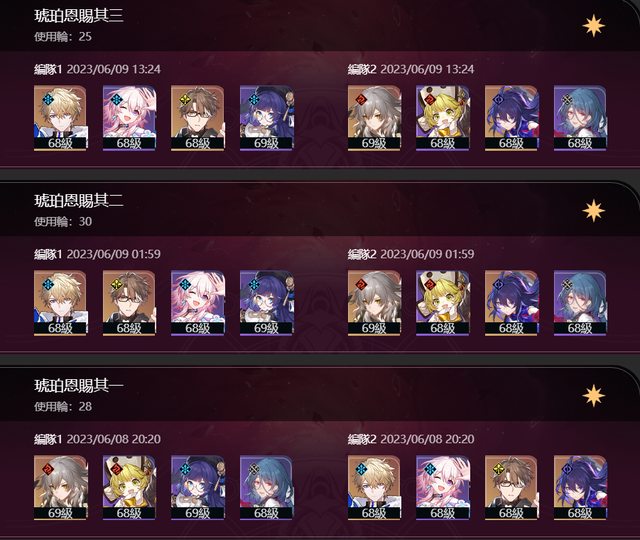This screenshot has width=640, height=540.
Task: Select blond character in 琥珀恩賜其三 編隊1
Action: click(60, 118)
